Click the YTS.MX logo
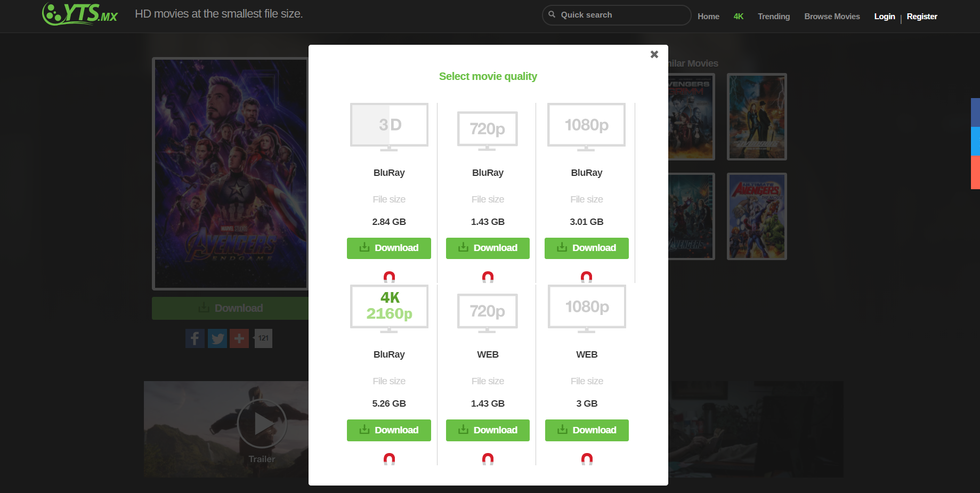The image size is (980, 493). [x=80, y=14]
